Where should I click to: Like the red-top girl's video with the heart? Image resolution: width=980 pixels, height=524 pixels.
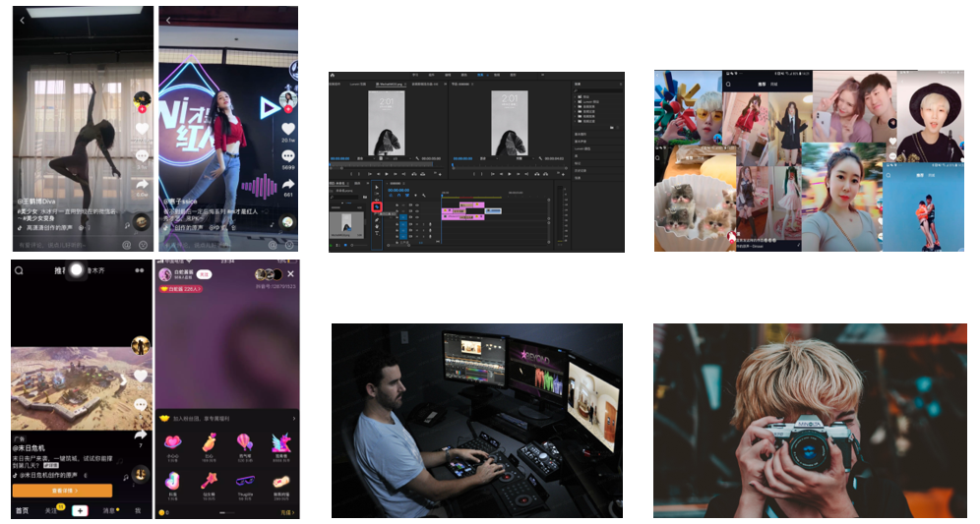(x=288, y=129)
